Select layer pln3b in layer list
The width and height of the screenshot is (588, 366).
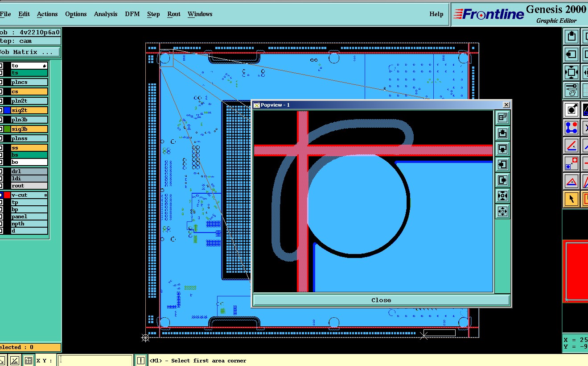(x=29, y=120)
